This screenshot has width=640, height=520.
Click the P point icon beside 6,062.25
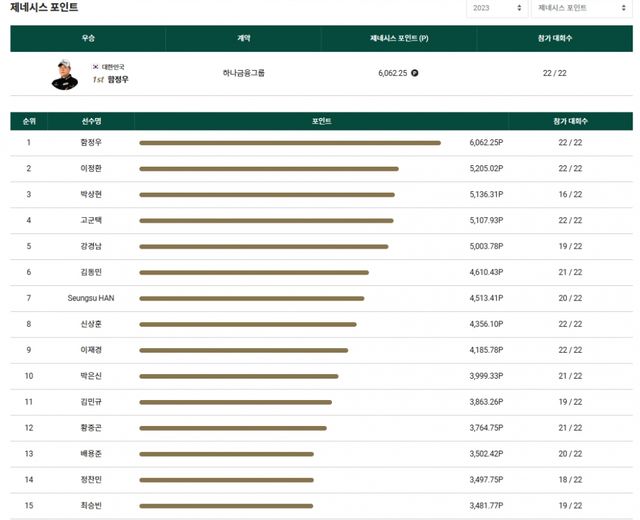(x=415, y=73)
